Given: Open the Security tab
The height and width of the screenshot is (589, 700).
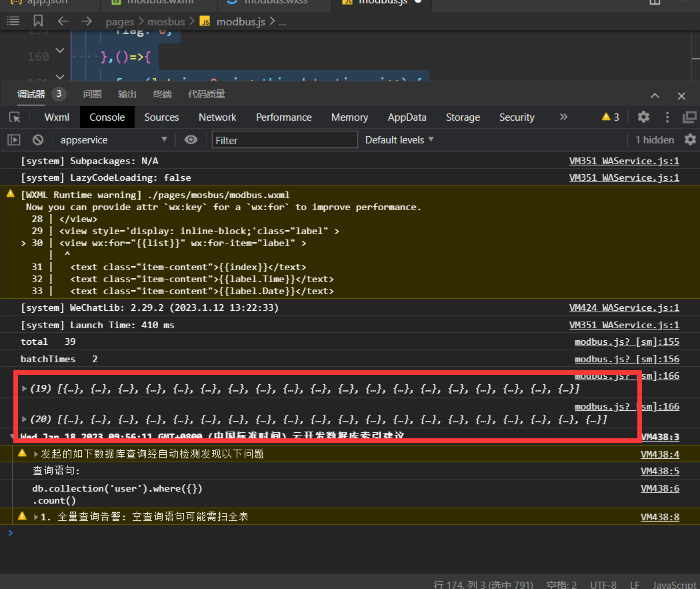Looking at the screenshot, I should click(x=517, y=117).
